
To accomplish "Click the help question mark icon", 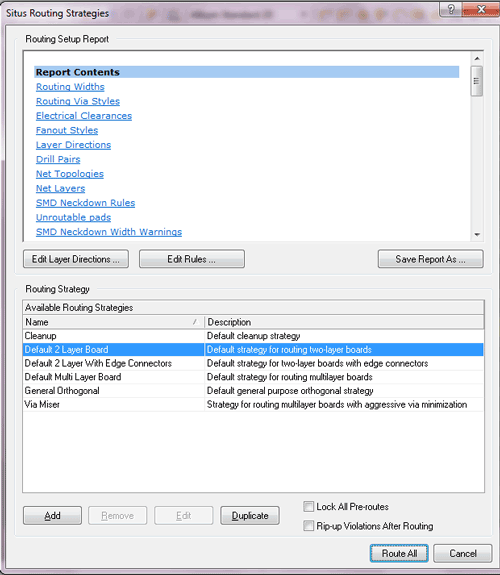I will [x=451, y=9].
